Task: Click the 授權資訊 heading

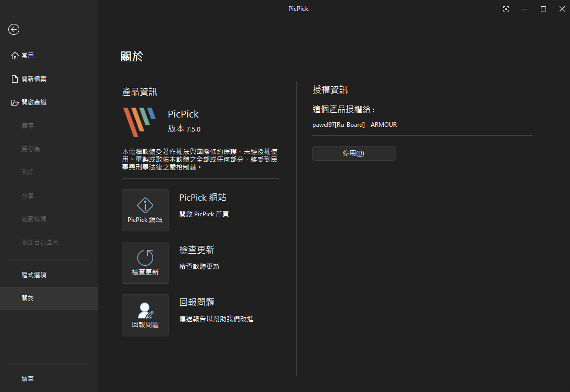Action: point(330,89)
